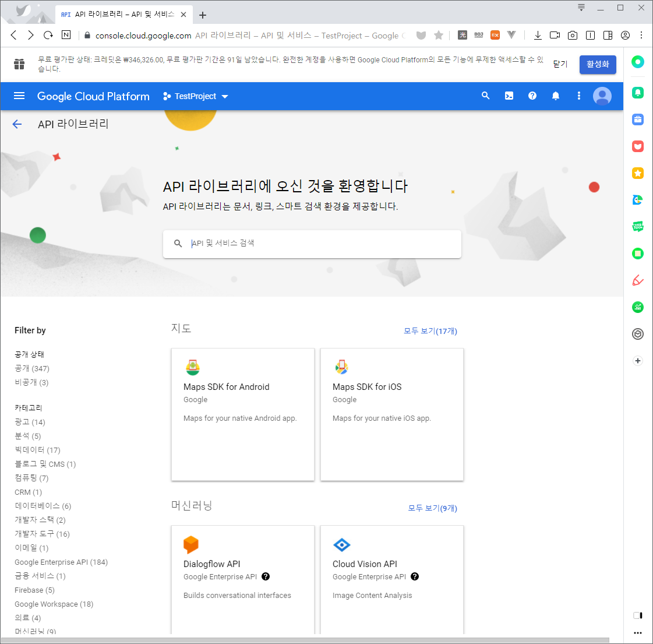The height and width of the screenshot is (644, 653).
Task: Click 모두 보기(9개) link for 머신러닝
Action: tap(432, 508)
